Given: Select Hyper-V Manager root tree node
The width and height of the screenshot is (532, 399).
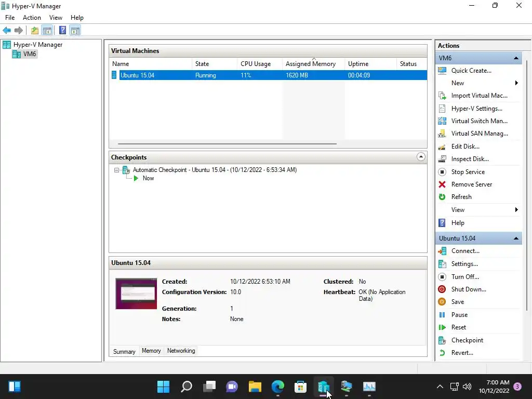Looking at the screenshot, I should click(38, 45).
